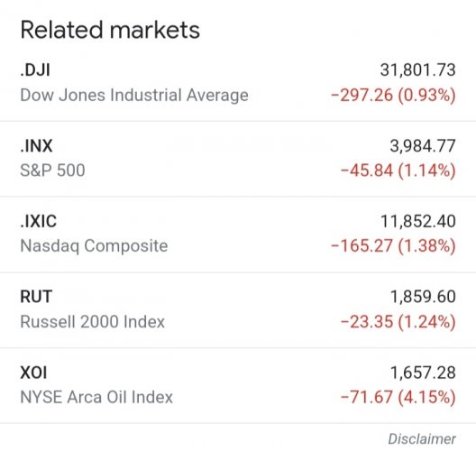This screenshot has width=476, height=451.
Task: Open the Disclaimer link
Action: [x=422, y=439]
